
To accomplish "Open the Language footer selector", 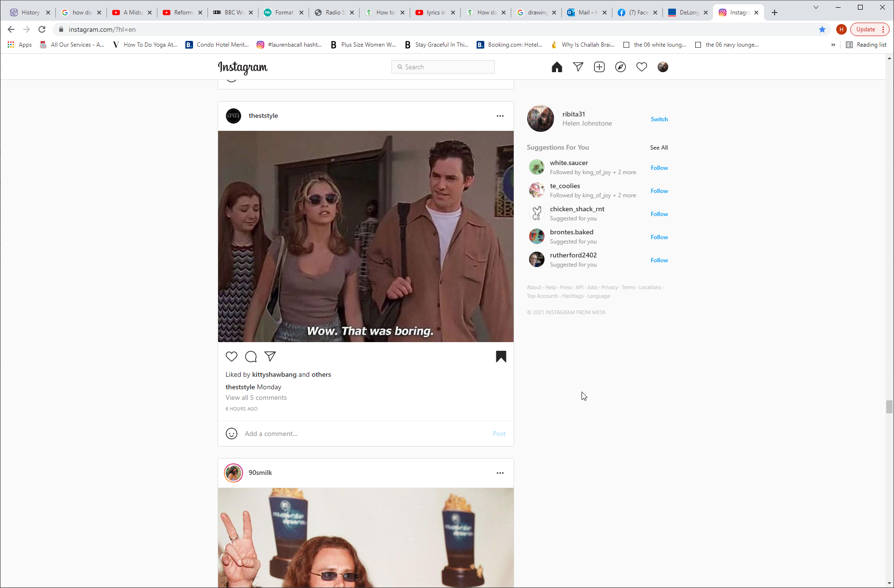I will [598, 296].
